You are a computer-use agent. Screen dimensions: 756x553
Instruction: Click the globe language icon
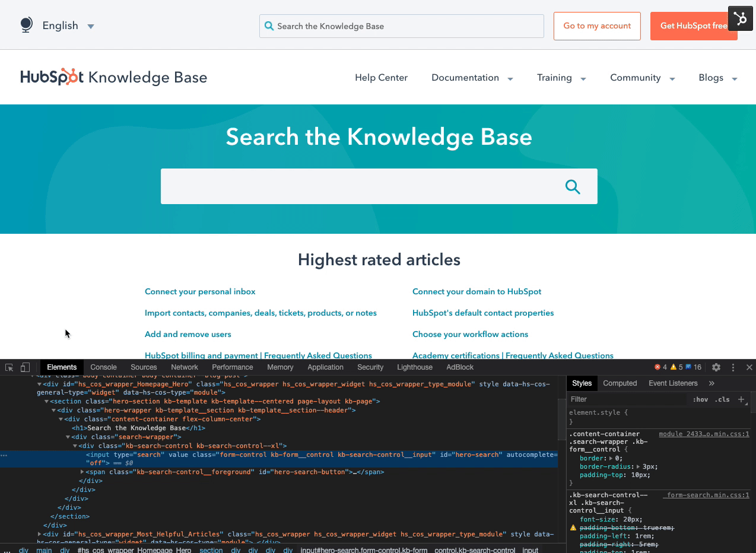[26, 25]
